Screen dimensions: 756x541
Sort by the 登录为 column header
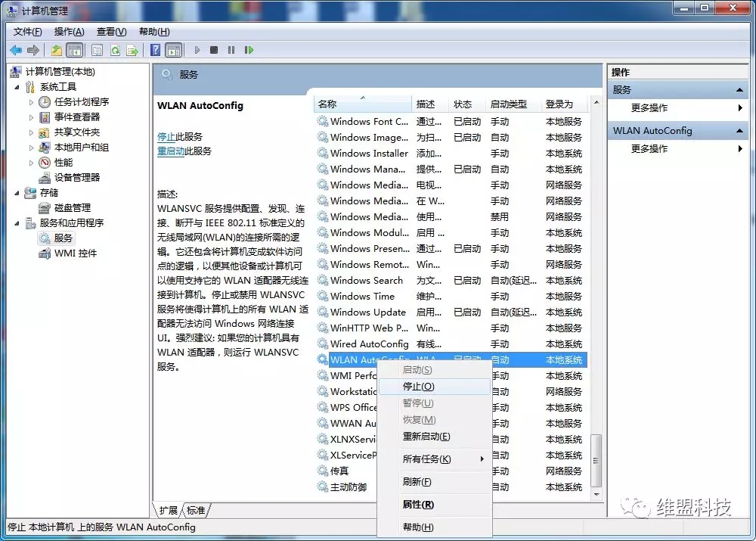pyautogui.click(x=564, y=104)
